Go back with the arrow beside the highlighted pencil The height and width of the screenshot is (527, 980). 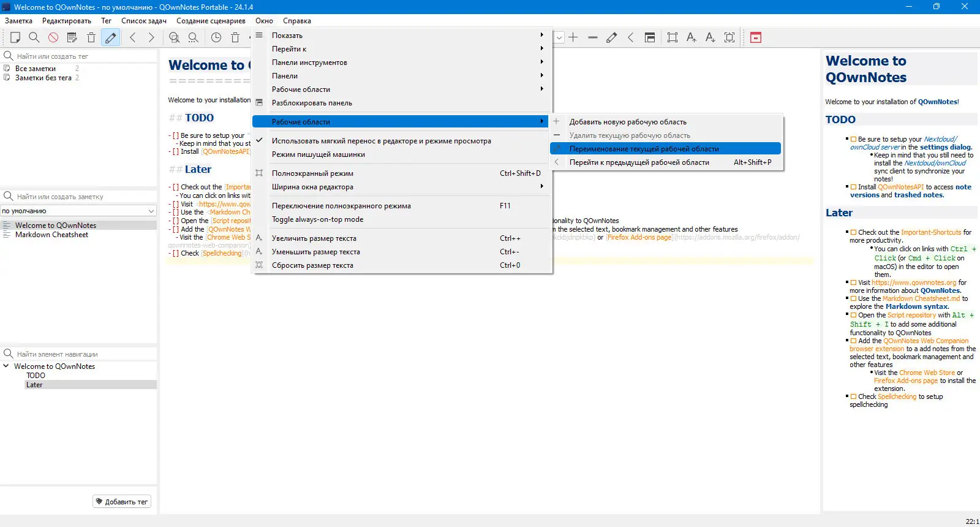pyautogui.click(x=132, y=37)
